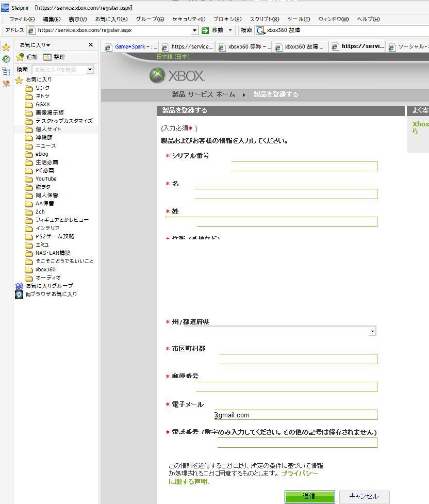This screenshot has width=429, height=504.
Task: Open the PS2ゲーム攻略 favorites folder
Action: [55, 237]
